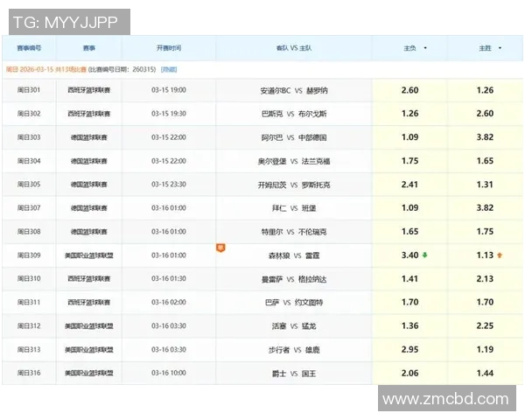Select 主胜 odds 3.82 for 周日307
The width and height of the screenshot is (525, 420).
point(485,208)
